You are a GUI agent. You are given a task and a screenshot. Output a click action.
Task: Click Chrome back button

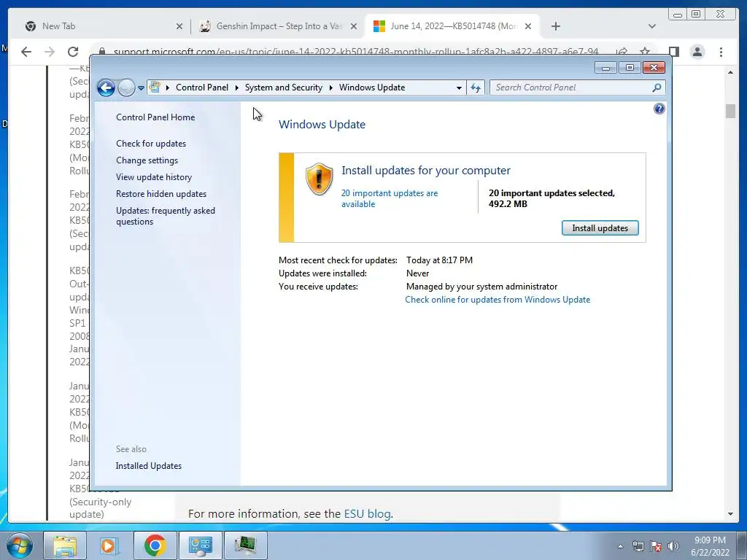[x=26, y=52]
